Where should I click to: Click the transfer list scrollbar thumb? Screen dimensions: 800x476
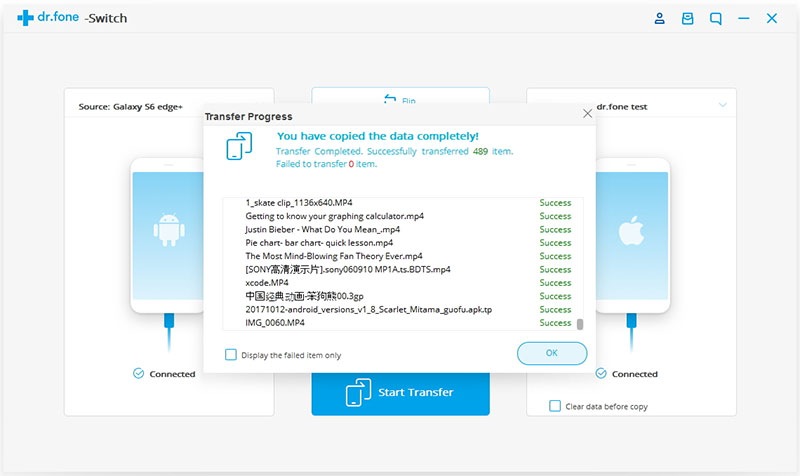[x=580, y=324]
